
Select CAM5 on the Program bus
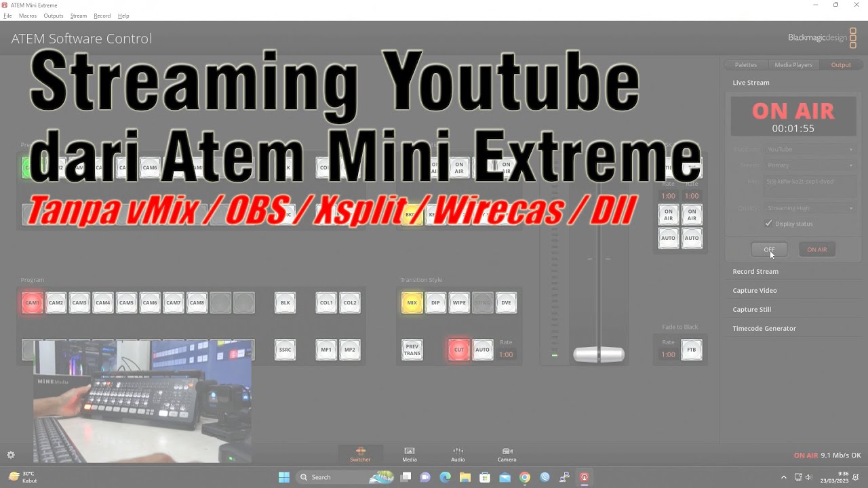pyautogui.click(x=126, y=303)
